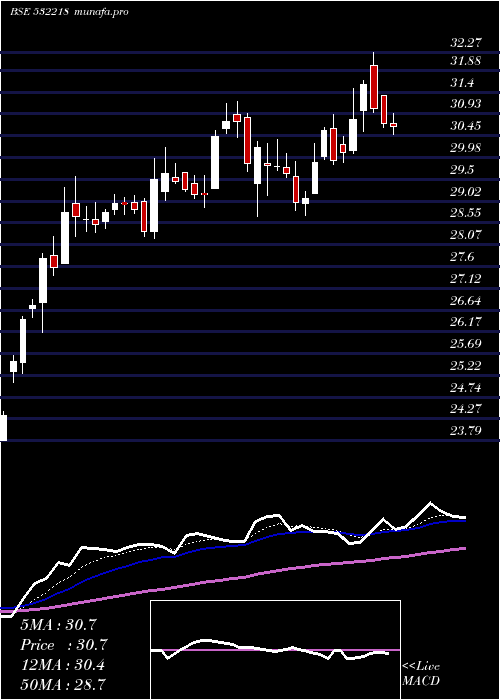
Task: Click the 30.93 price level label
Action: (466, 104)
